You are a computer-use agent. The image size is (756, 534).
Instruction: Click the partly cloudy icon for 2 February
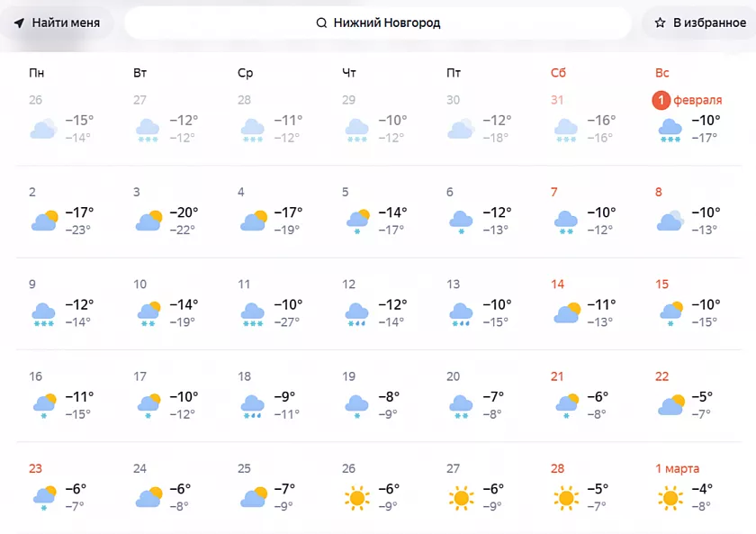click(44, 220)
